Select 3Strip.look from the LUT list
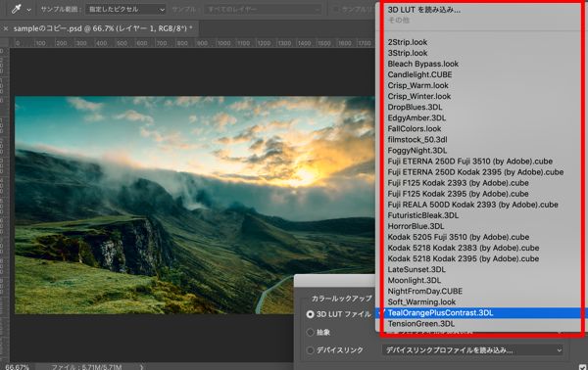Image resolution: width=588 pixels, height=370 pixels. tap(408, 53)
